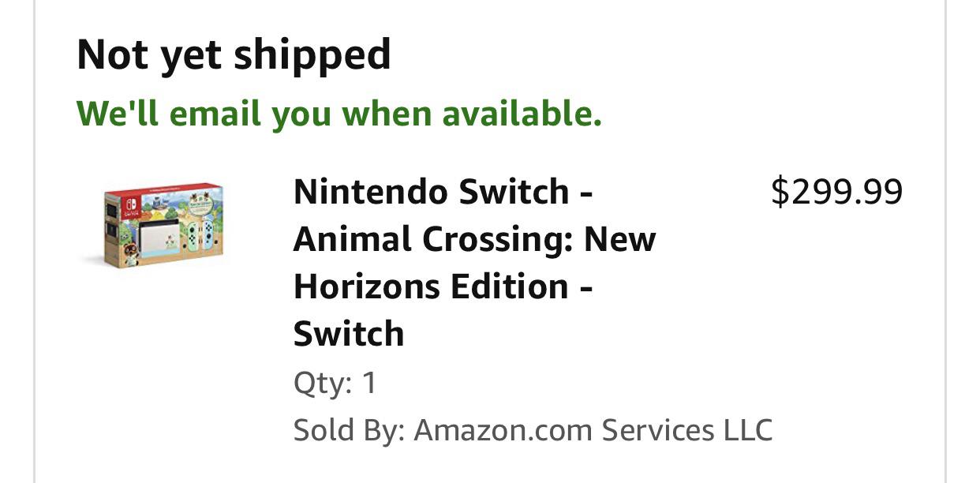Open the Nintendo Switch box product thumbnail

(164, 227)
